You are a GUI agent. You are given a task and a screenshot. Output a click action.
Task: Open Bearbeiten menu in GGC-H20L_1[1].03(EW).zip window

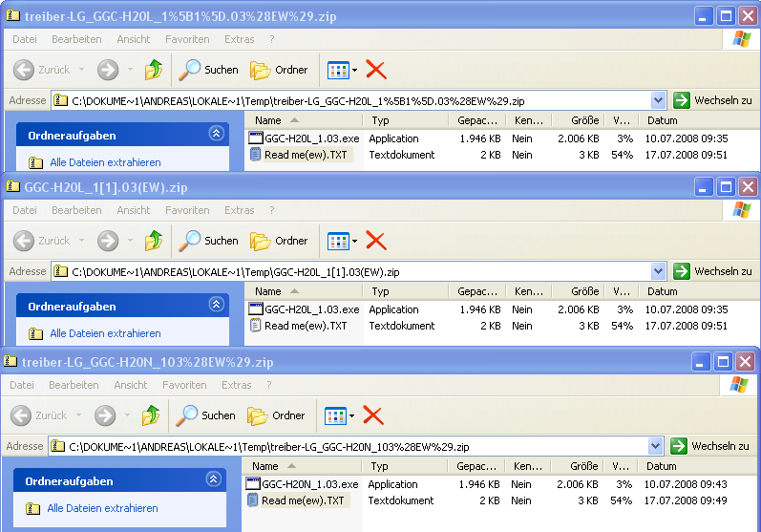(76, 210)
